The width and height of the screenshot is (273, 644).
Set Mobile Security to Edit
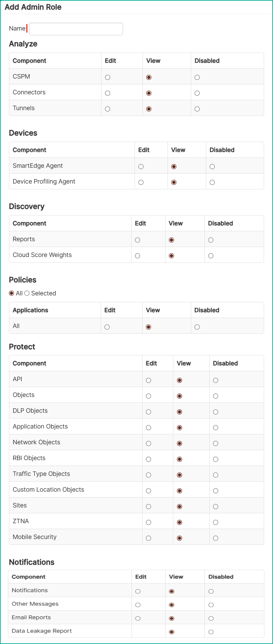[148, 538]
